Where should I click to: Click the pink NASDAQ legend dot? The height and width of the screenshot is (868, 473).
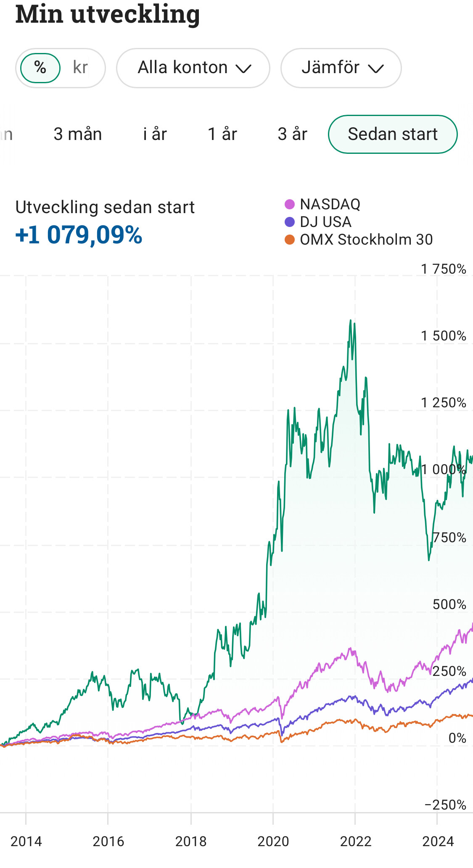[x=290, y=204]
